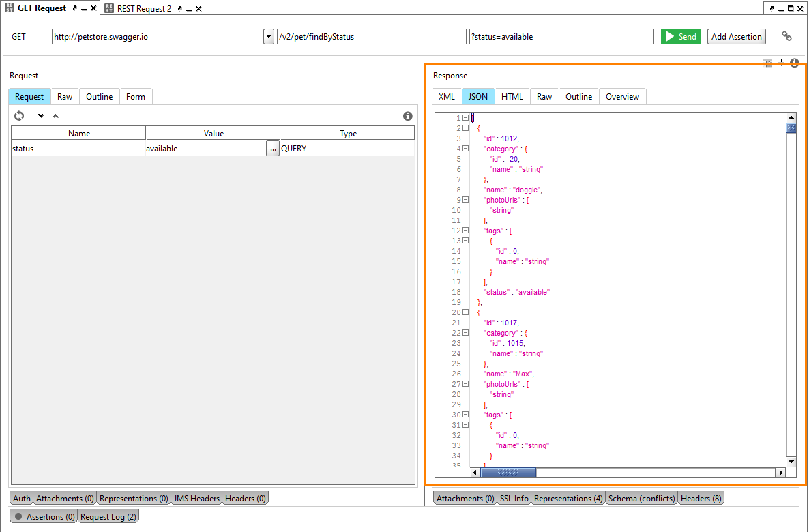Detach the REST Request 2 tab with arrow icon
Screen dimensions: 809x532
click(x=179, y=9)
